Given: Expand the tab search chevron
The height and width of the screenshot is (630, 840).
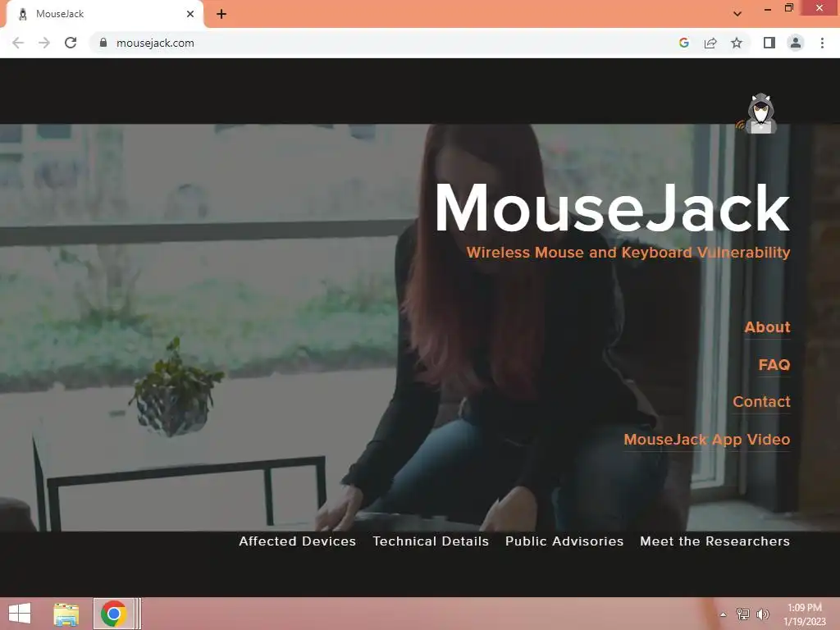Looking at the screenshot, I should pyautogui.click(x=737, y=14).
